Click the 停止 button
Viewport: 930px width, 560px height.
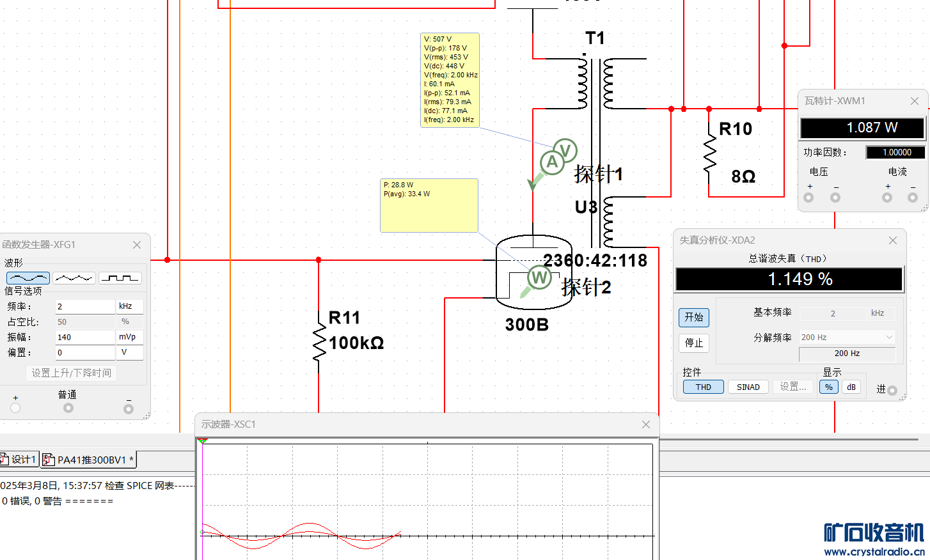[693, 343]
